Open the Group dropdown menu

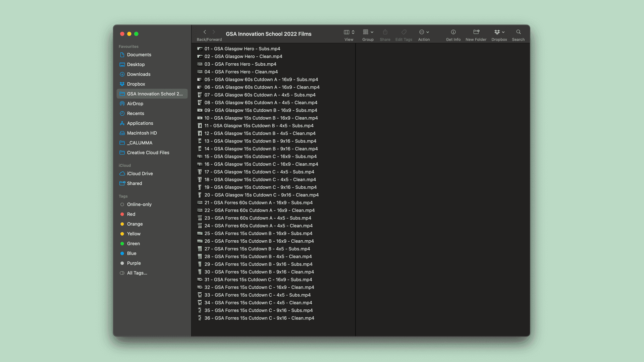[368, 32]
